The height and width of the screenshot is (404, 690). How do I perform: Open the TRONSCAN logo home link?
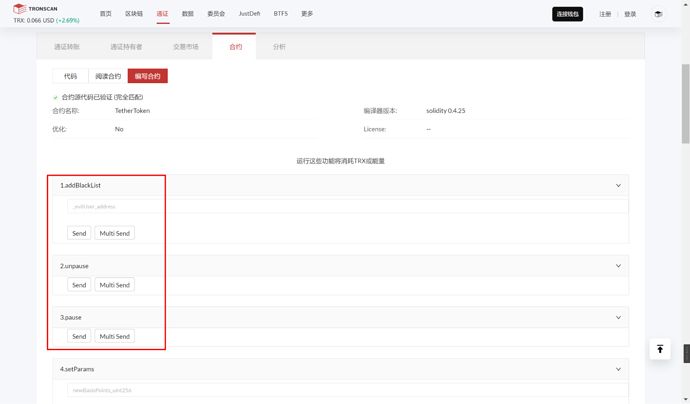(35, 8)
